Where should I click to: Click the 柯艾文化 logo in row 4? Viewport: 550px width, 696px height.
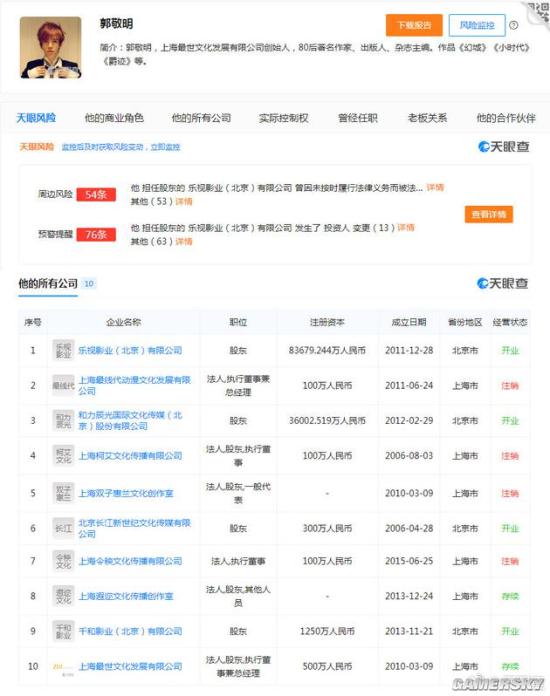coord(63,455)
